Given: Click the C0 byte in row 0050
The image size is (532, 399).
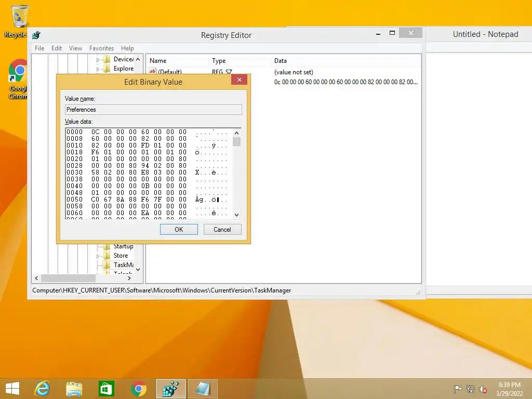Looking at the screenshot, I should click(96, 199).
